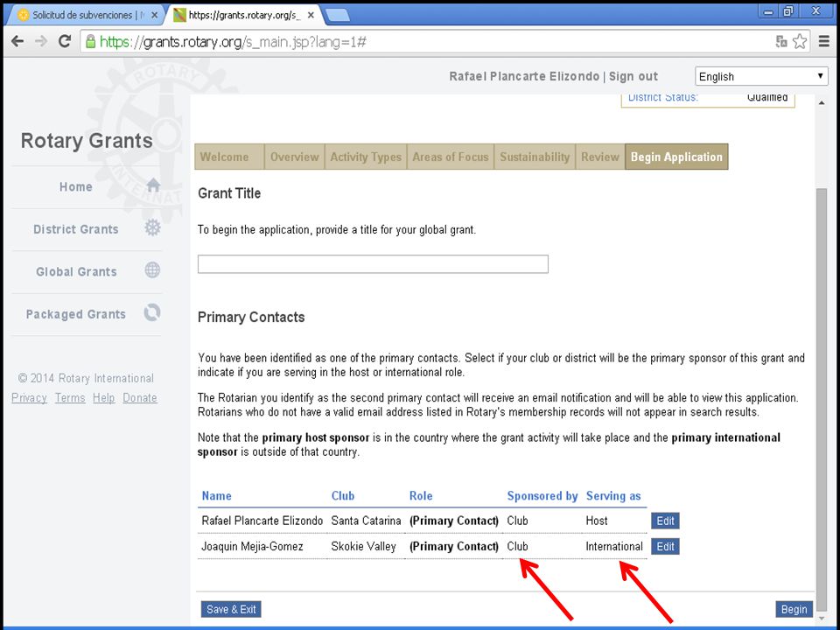Go back with the browser back arrow
The height and width of the screenshot is (630, 840).
coord(17,41)
